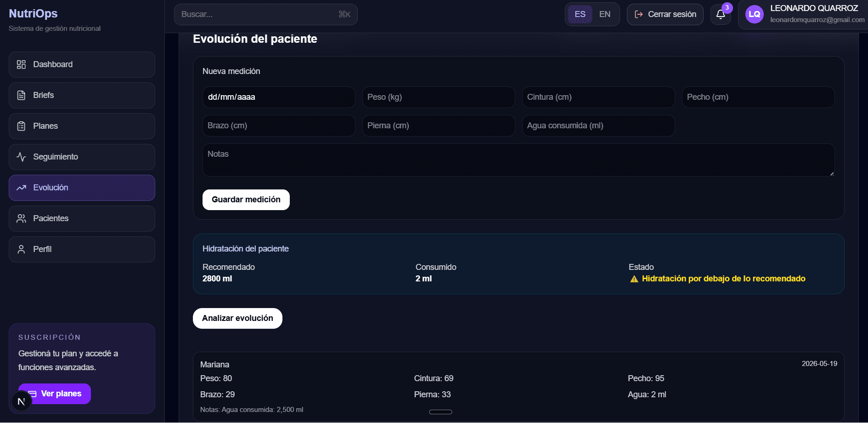Open the Dashboard menu item
The image size is (868, 423).
tap(82, 64)
